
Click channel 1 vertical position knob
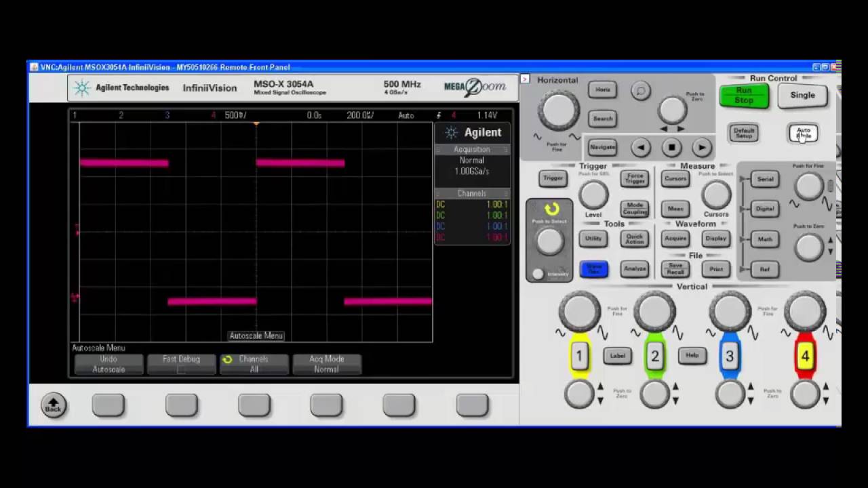coord(579,394)
